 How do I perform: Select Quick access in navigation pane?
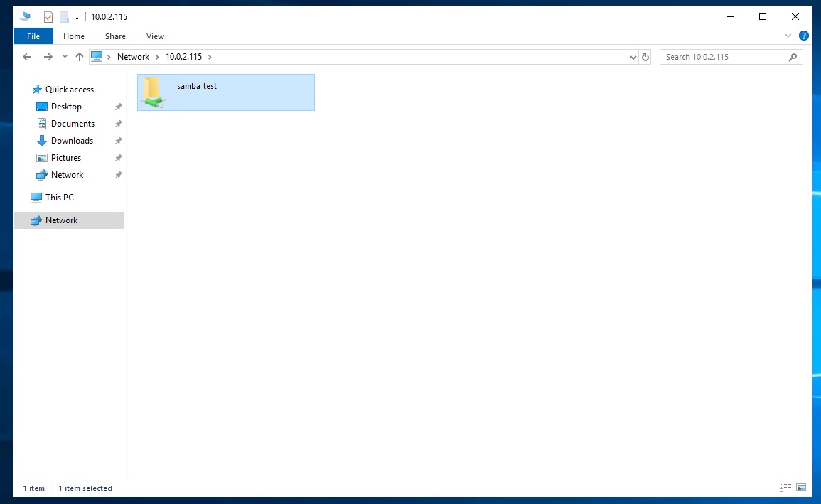coord(69,90)
